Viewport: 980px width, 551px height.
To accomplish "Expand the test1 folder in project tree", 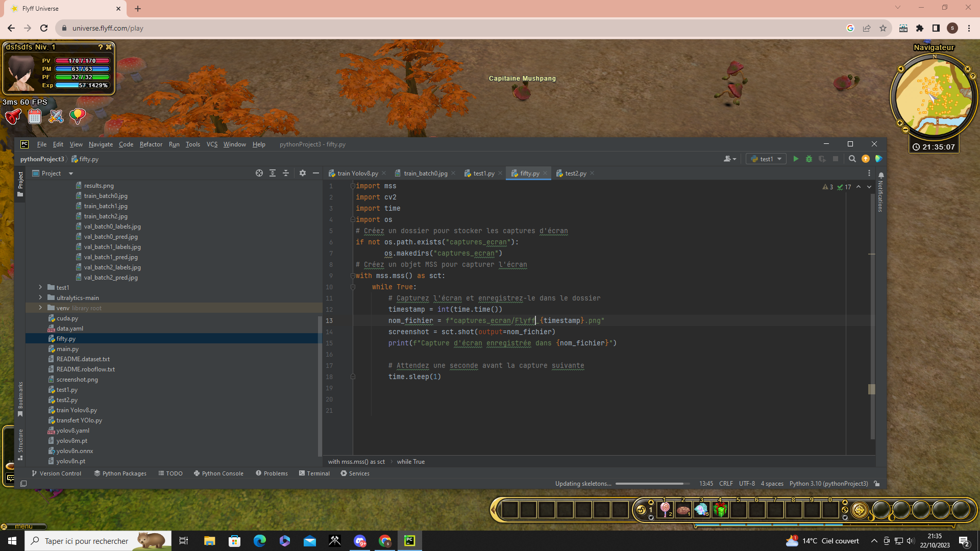I will [40, 288].
